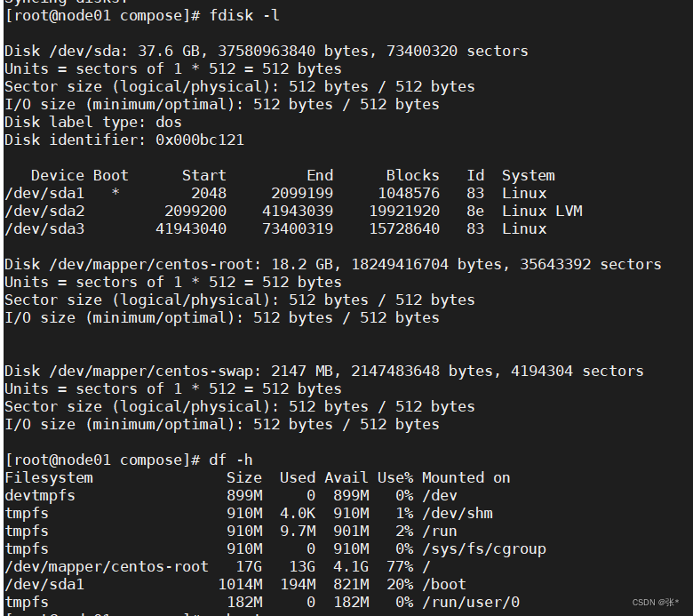693x616 pixels.
Task: Click '/dev/mapper/centos-root' in df output
Action: pos(106,566)
